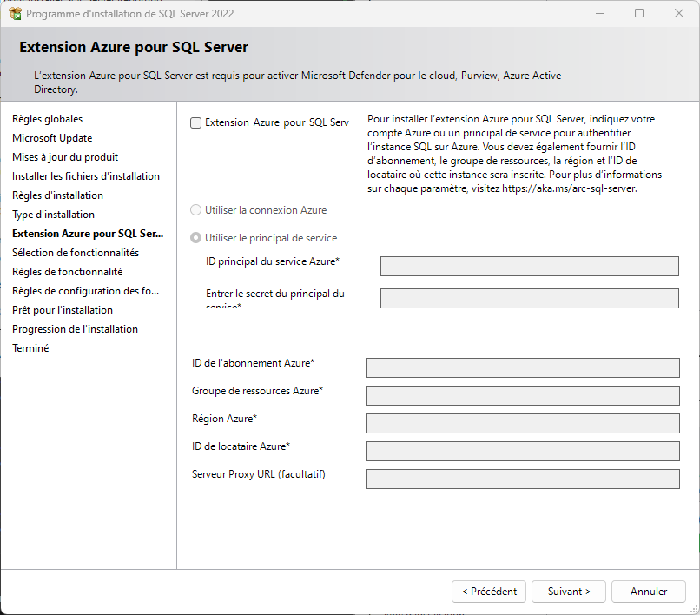Select 'Règles de configuration des fo...' step
Viewport: 700px width, 615px height.
[85, 291]
